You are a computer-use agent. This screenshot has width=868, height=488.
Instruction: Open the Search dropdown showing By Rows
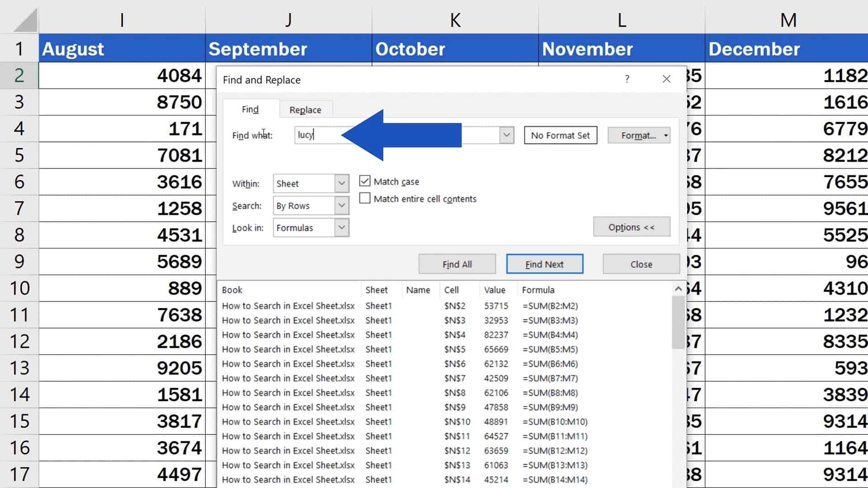click(340, 206)
